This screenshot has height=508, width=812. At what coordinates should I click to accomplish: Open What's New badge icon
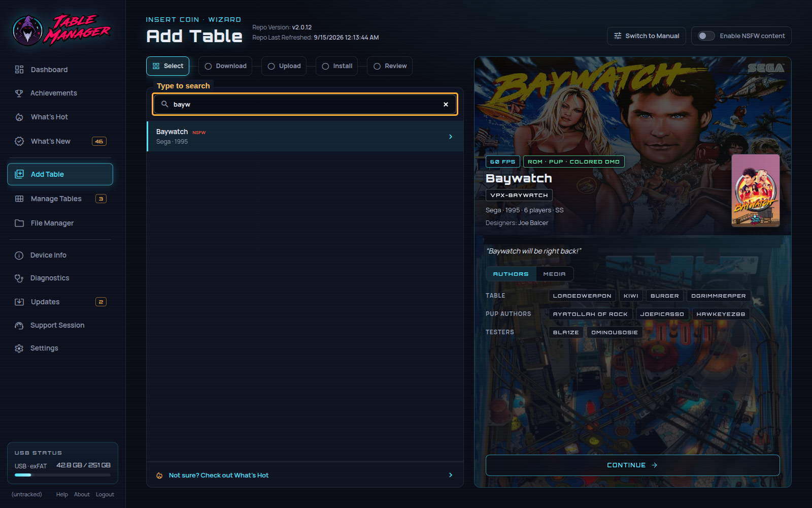point(19,141)
